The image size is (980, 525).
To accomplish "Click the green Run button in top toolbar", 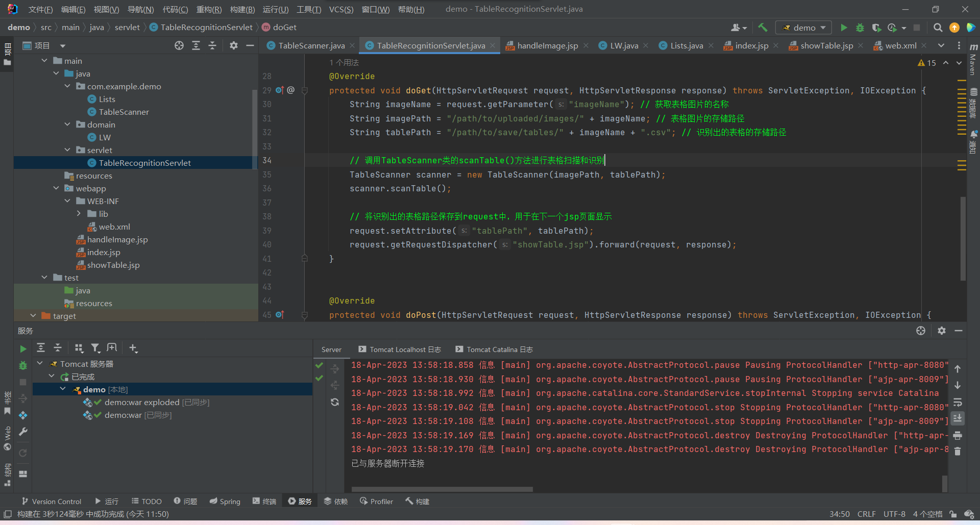I will point(844,28).
